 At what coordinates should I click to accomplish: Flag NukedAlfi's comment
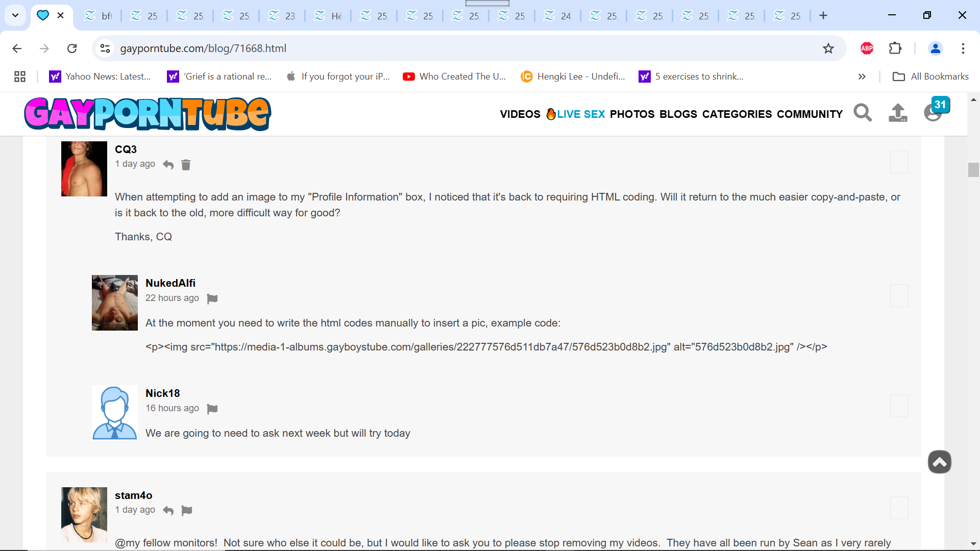click(x=212, y=298)
